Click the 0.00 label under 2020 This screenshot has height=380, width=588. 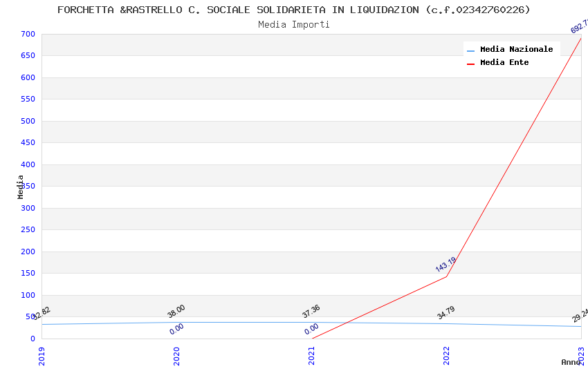(176, 329)
